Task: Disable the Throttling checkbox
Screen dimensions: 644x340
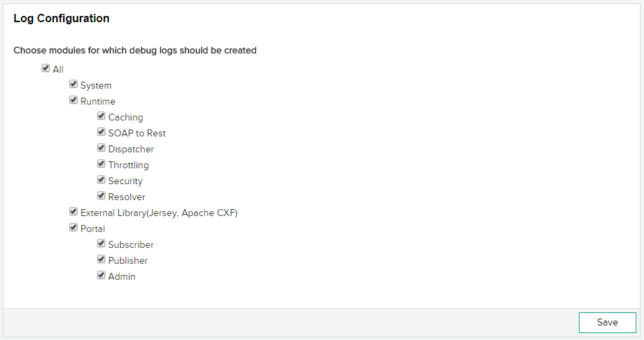Action: tap(101, 164)
